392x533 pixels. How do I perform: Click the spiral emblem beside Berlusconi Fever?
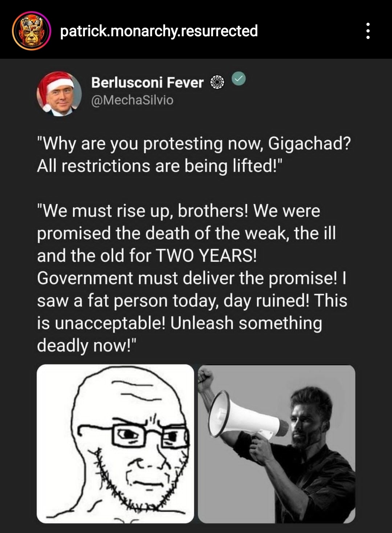pyautogui.click(x=217, y=82)
